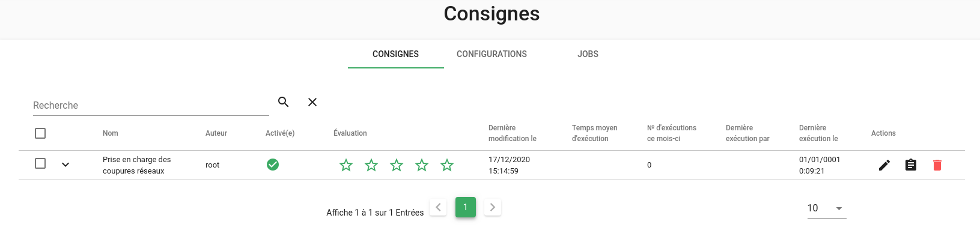Rate the consigne with the first star

[346, 165]
